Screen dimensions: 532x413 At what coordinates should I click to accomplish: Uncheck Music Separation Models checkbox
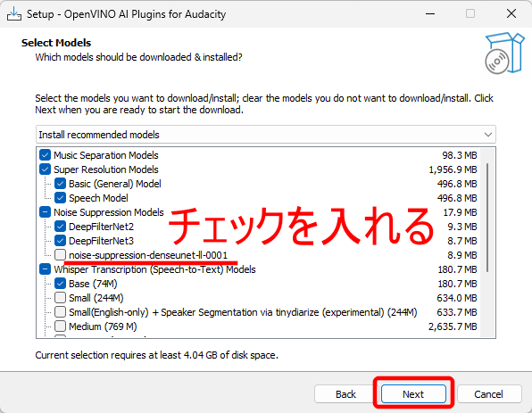coord(46,155)
